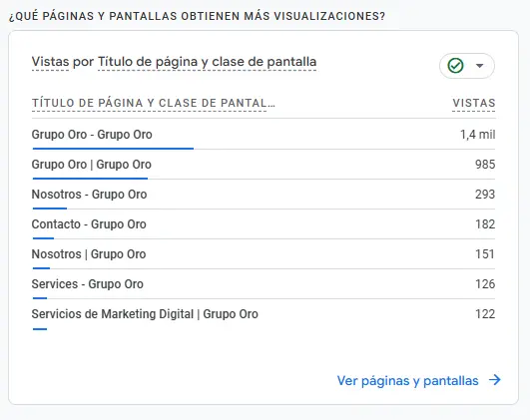Select the 'Grupo Oro | Grupo Oro' row

(264, 165)
